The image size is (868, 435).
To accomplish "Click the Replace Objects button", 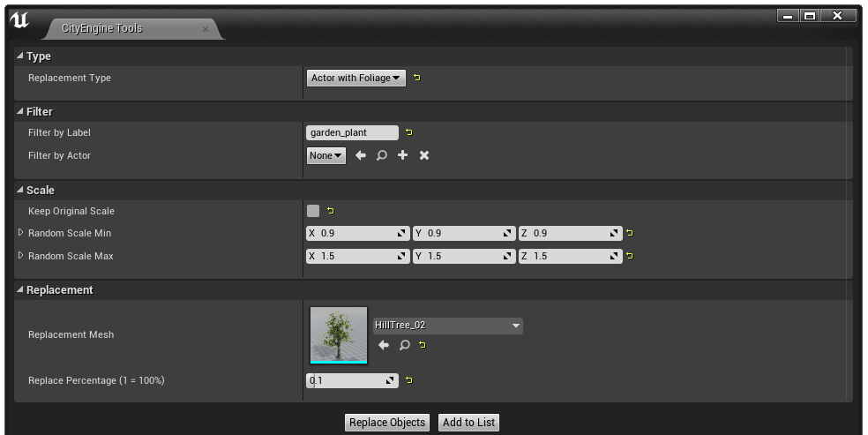I will (387, 423).
